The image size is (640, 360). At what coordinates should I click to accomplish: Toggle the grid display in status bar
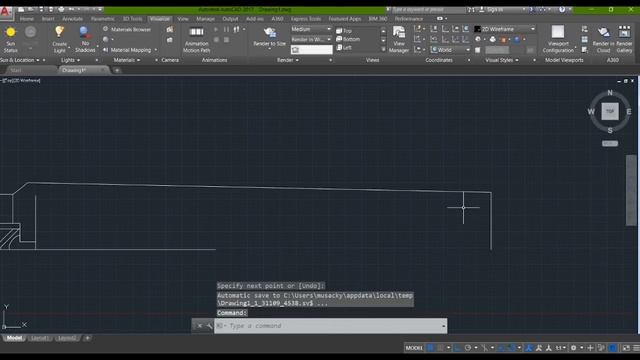point(431,348)
